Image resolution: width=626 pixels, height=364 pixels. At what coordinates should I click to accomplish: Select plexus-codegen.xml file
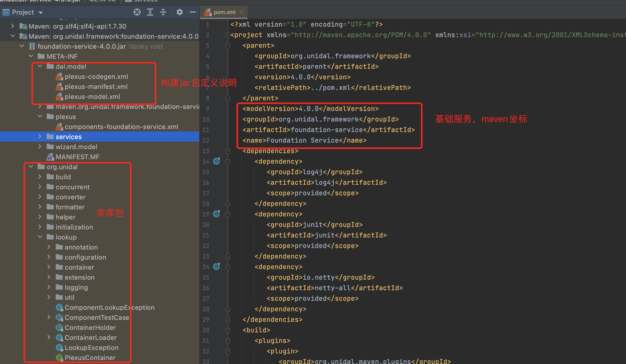[x=96, y=77]
